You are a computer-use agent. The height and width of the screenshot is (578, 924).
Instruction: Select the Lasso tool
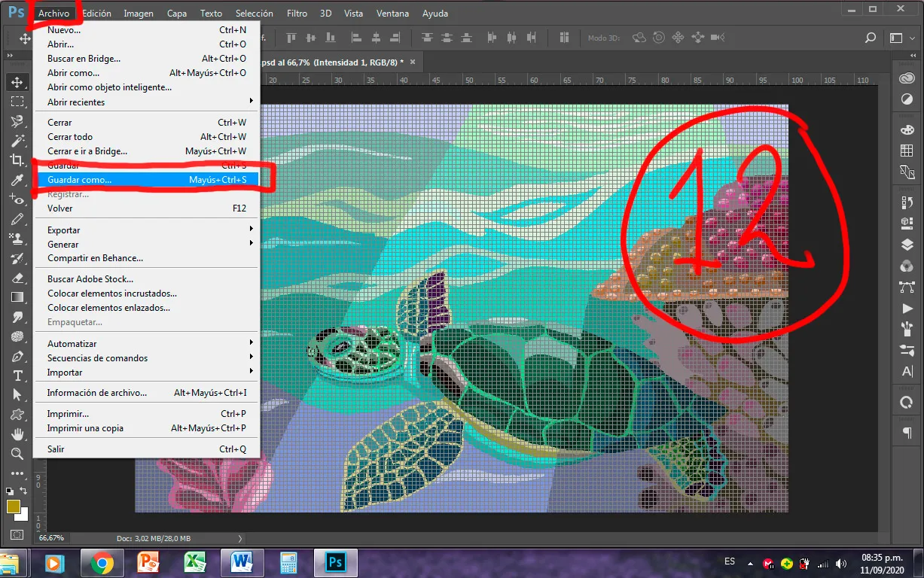click(17, 120)
